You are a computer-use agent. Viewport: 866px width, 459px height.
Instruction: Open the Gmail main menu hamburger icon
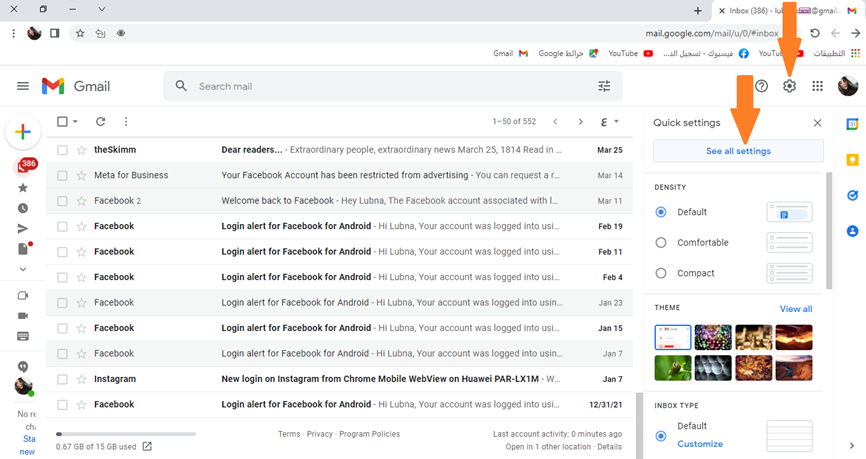pos(23,86)
